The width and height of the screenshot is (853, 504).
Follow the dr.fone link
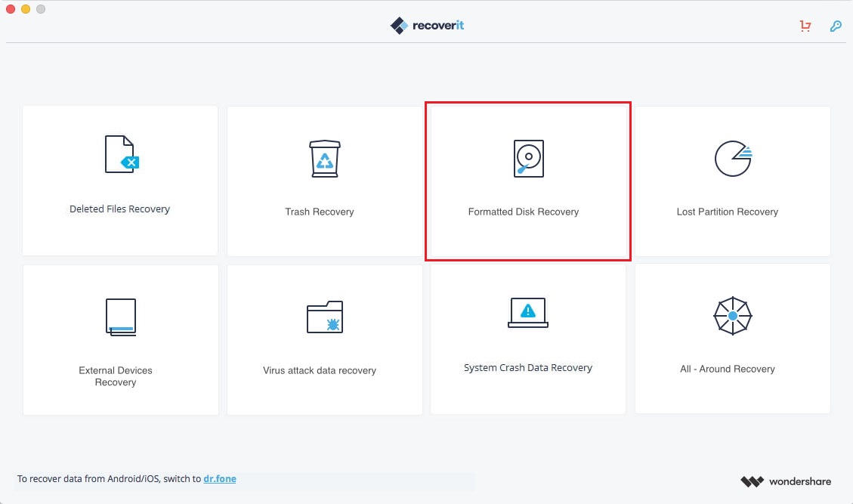click(x=220, y=479)
